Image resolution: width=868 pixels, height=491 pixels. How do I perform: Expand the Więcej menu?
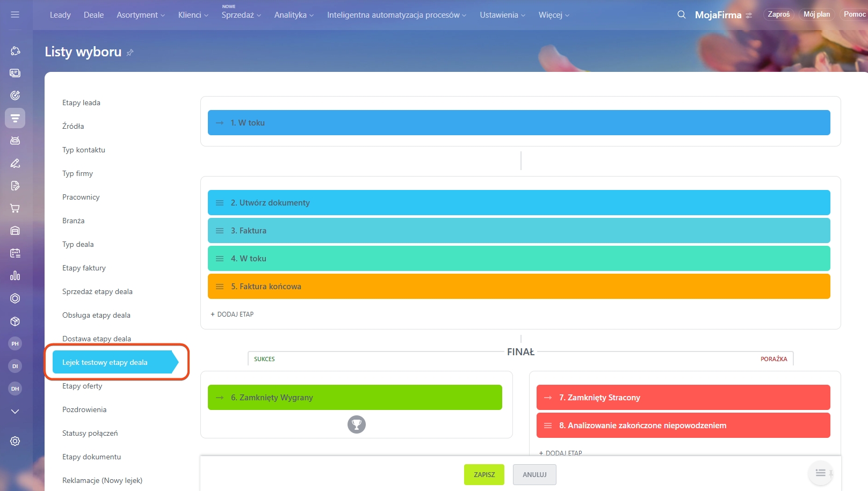[x=554, y=15]
